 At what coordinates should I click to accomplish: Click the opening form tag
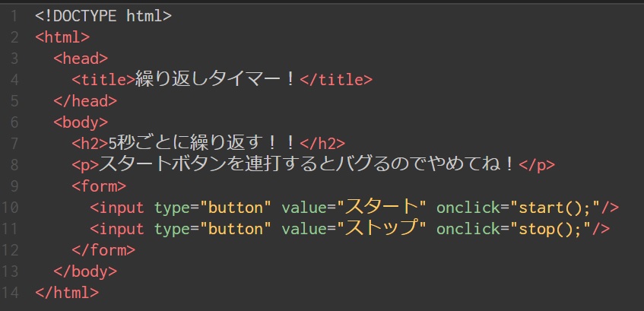(99, 186)
